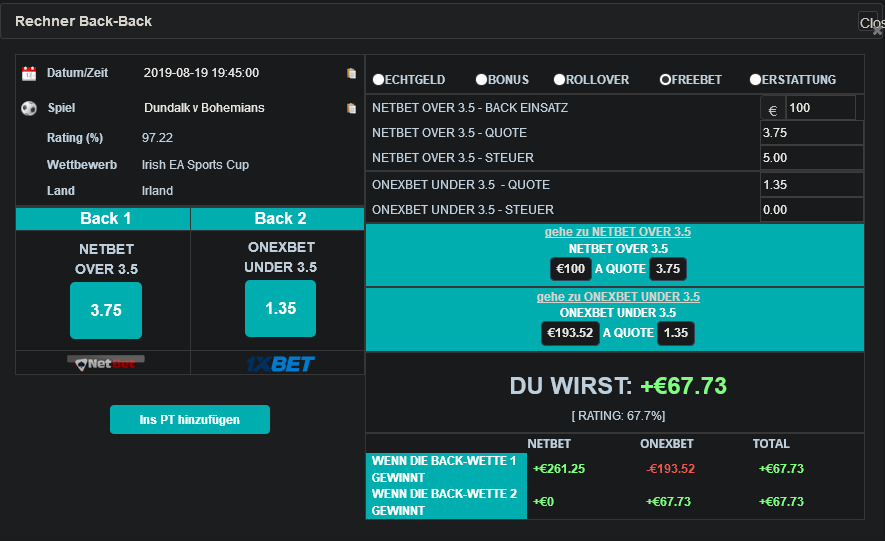Click the Land value Irland
The width and height of the screenshot is (885, 541).
157,191
